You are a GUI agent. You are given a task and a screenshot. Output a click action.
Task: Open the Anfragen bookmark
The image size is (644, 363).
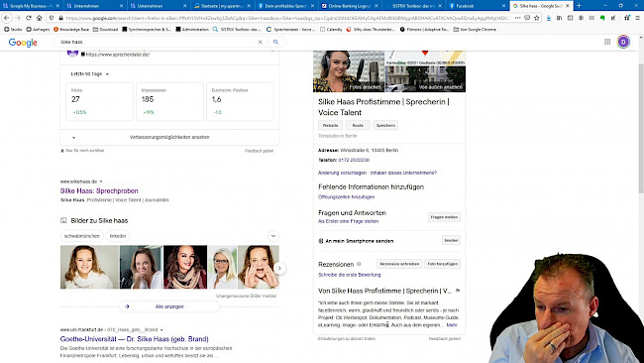(x=38, y=30)
